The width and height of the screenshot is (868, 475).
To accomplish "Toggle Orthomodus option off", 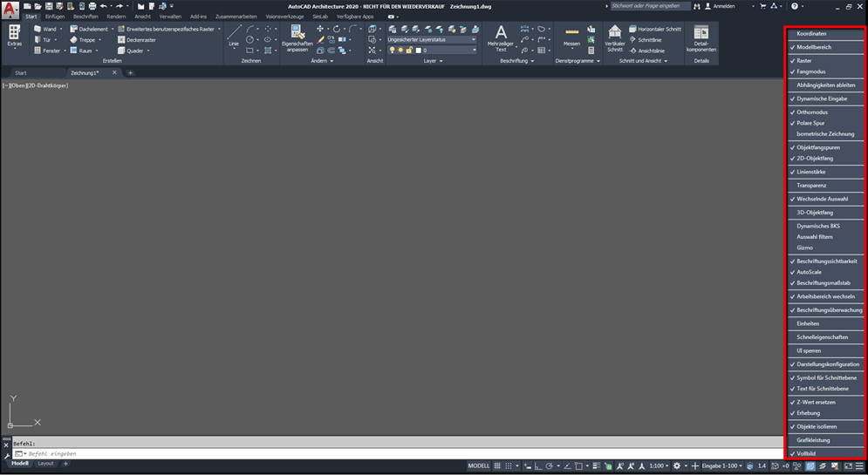I will pos(811,112).
